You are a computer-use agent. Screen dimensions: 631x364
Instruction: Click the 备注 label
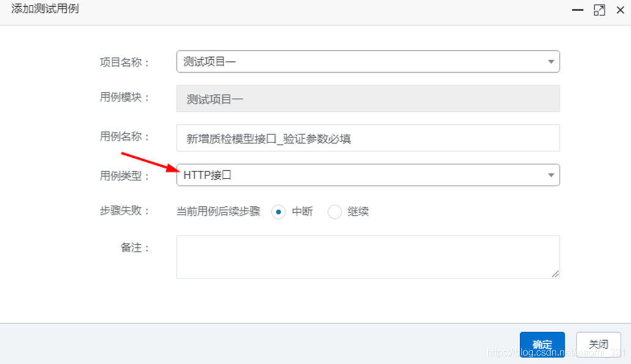coord(135,248)
